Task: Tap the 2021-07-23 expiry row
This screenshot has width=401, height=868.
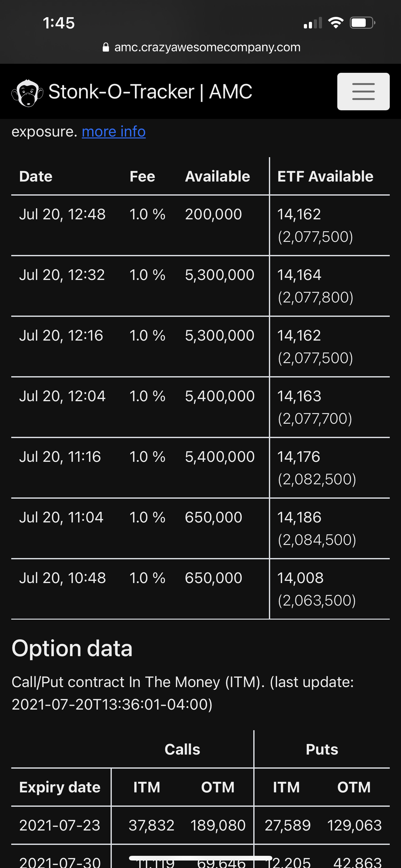Action: [x=60, y=826]
